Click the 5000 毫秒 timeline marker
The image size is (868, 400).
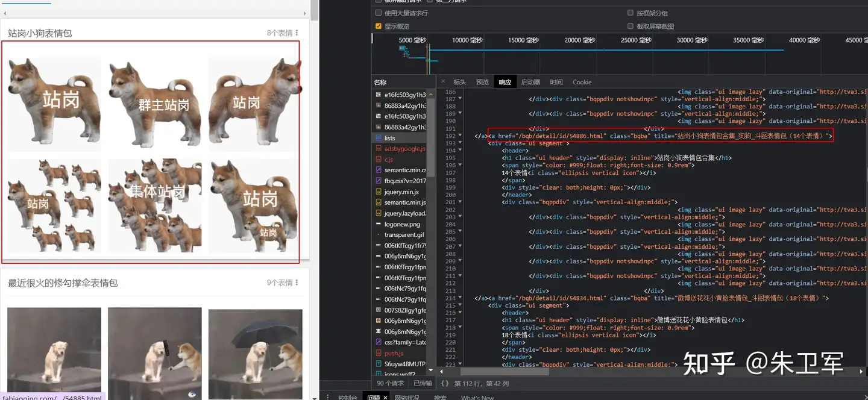pyautogui.click(x=412, y=40)
